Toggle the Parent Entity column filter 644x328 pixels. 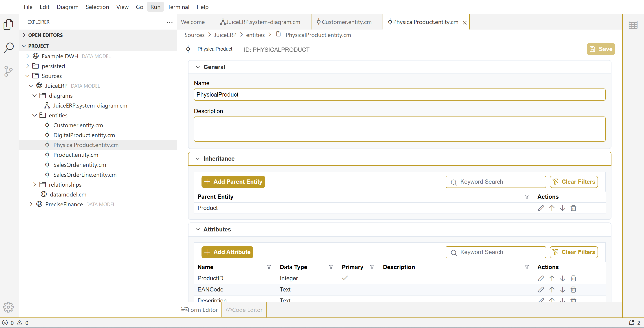pos(526,197)
